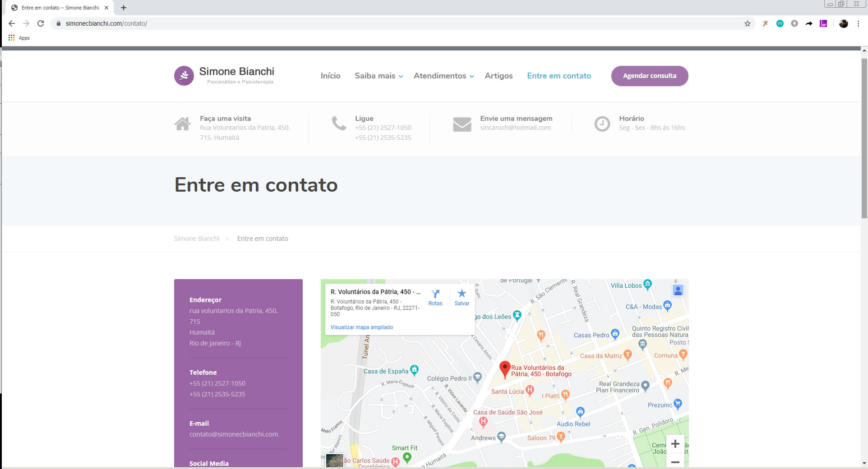Click the teal round extension icon

(780, 23)
